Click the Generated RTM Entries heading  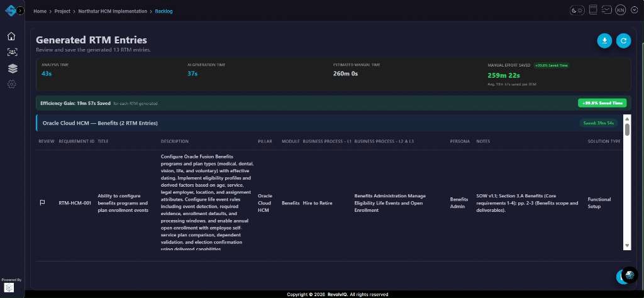tap(92, 40)
